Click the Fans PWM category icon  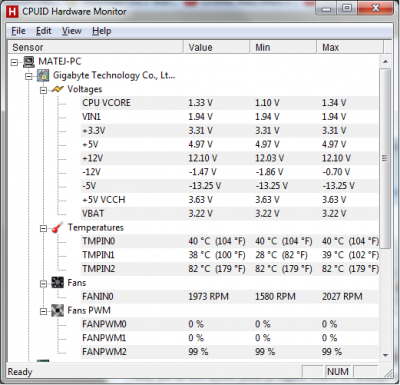pos(57,311)
